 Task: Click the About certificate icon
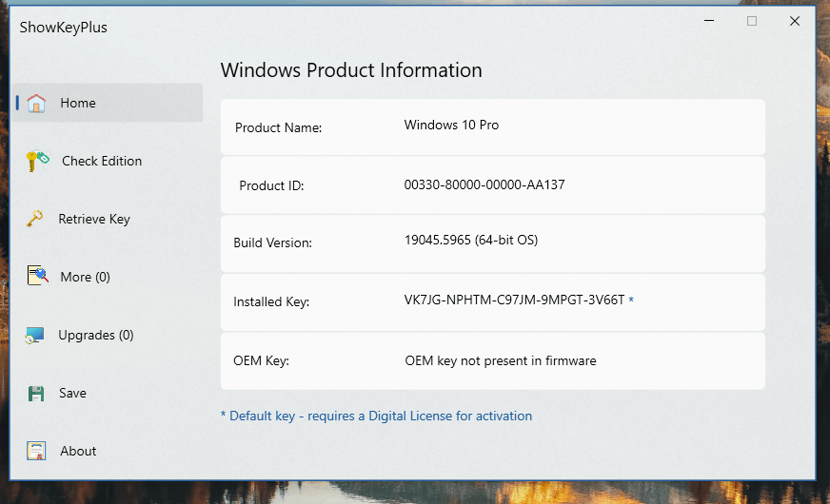point(36,451)
